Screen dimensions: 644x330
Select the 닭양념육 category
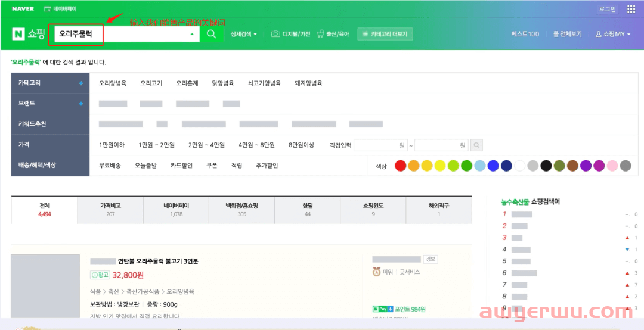[x=223, y=83]
